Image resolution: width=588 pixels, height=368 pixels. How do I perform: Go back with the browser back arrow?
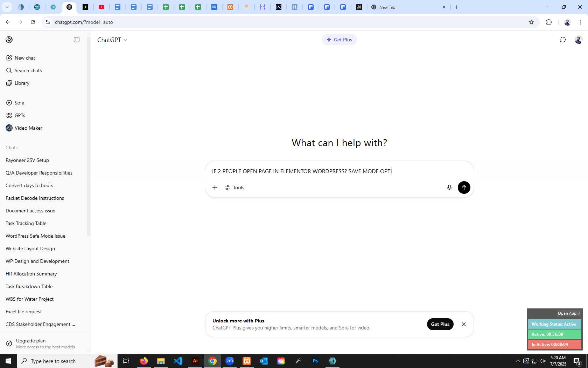pos(8,22)
